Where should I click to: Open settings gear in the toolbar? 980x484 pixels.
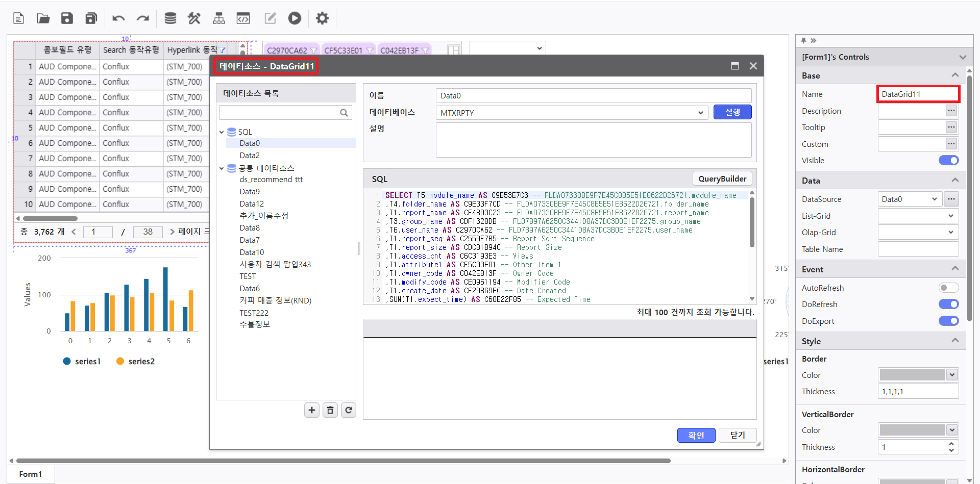pos(322,18)
